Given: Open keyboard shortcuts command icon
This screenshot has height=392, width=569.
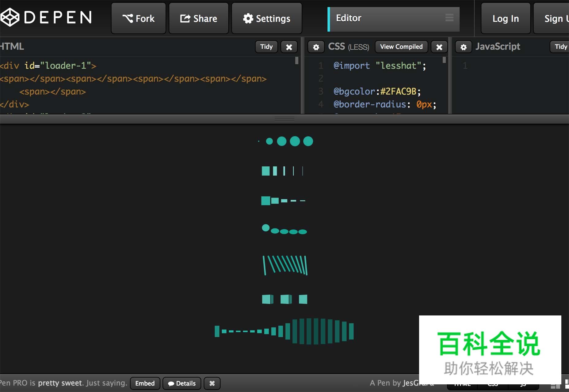Looking at the screenshot, I should [212, 383].
